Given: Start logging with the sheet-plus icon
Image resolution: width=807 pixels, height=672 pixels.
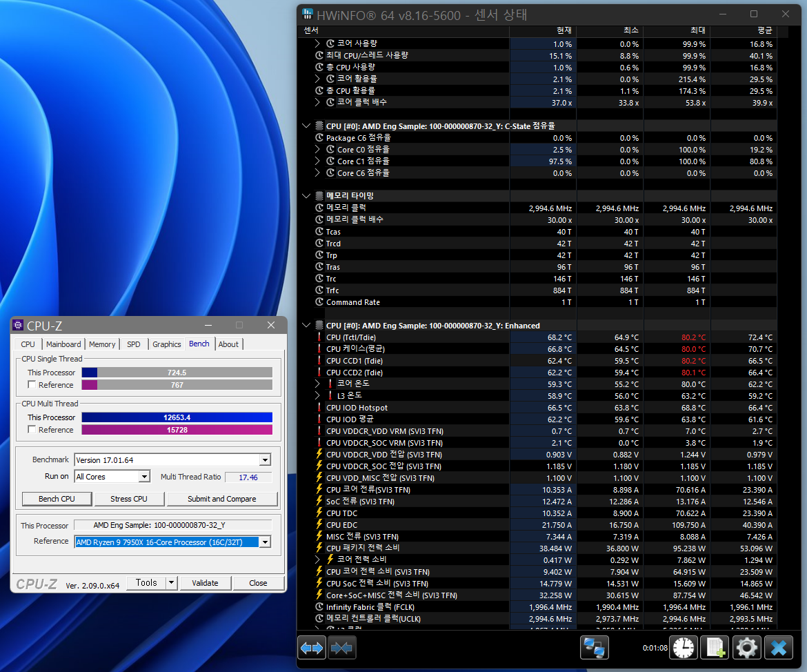Looking at the screenshot, I should [715, 647].
